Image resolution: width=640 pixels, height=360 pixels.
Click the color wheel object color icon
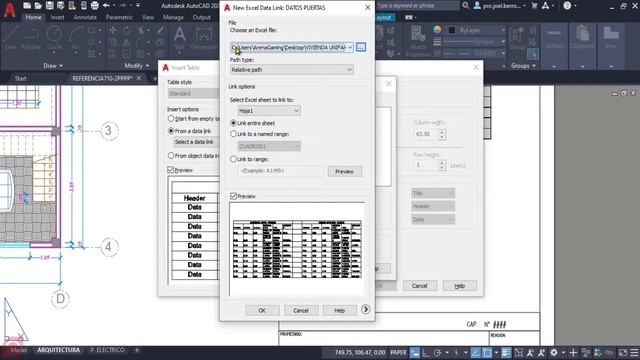click(437, 30)
